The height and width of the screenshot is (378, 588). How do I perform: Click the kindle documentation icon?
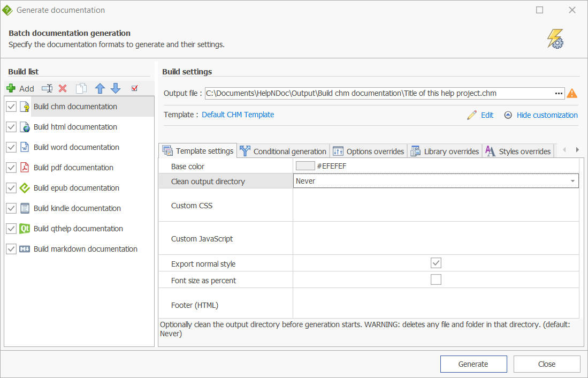tap(25, 208)
